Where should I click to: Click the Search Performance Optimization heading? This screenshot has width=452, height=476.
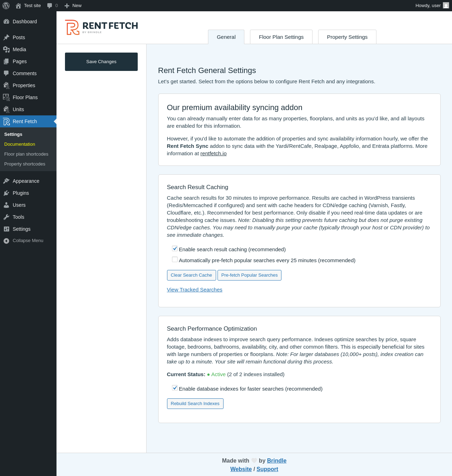tap(212, 329)
